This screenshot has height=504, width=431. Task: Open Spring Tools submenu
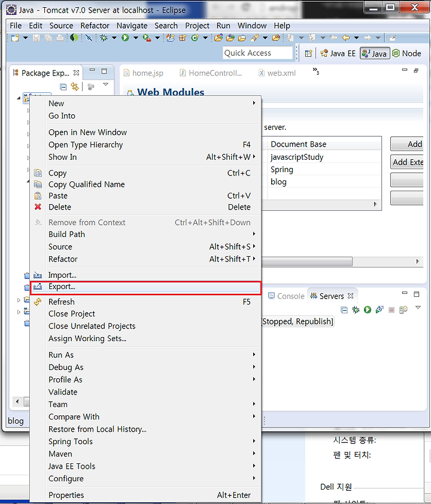click(145, 441)
